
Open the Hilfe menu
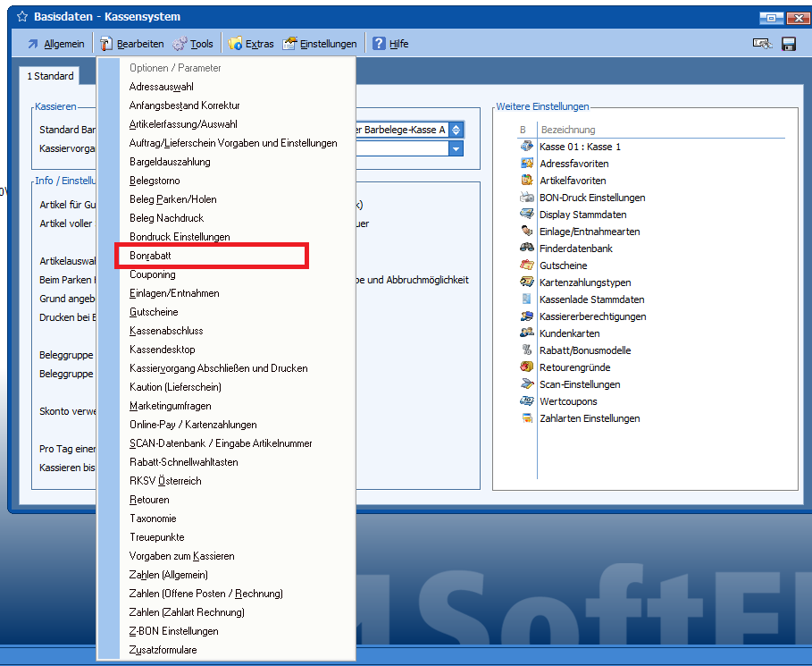pos(390,44)
